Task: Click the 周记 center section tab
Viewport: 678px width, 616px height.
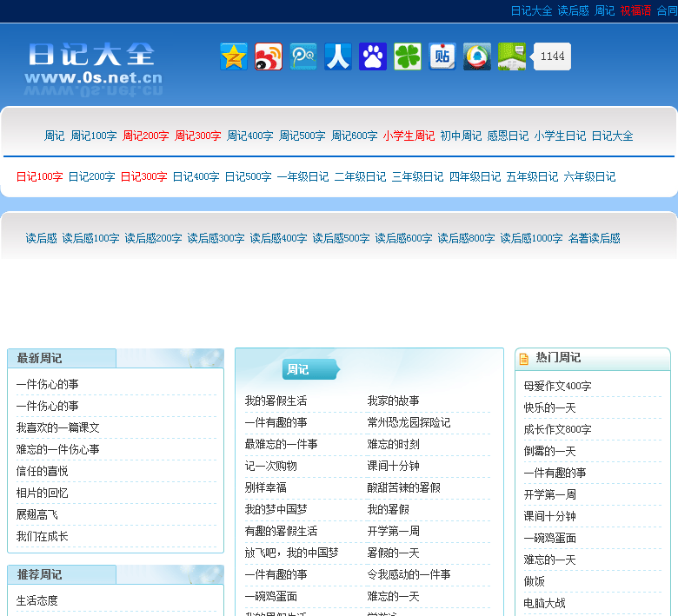Action: tap(309, 369)
